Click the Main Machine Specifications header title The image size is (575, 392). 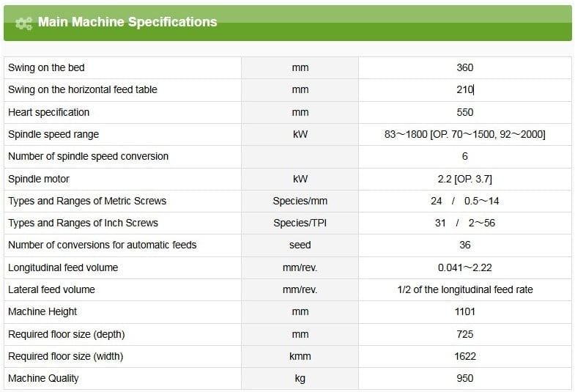(x=127, y=22)
